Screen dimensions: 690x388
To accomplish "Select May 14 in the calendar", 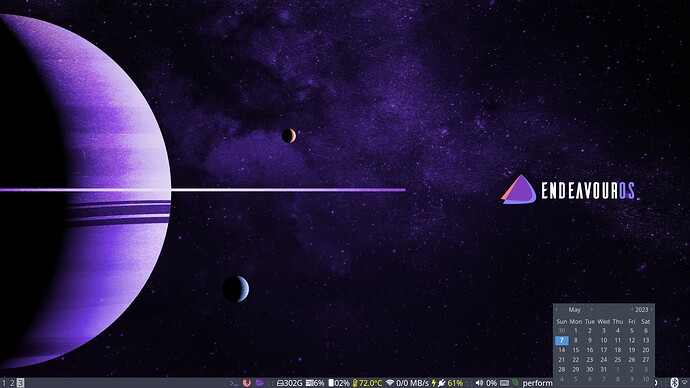I will coord(562,350).
